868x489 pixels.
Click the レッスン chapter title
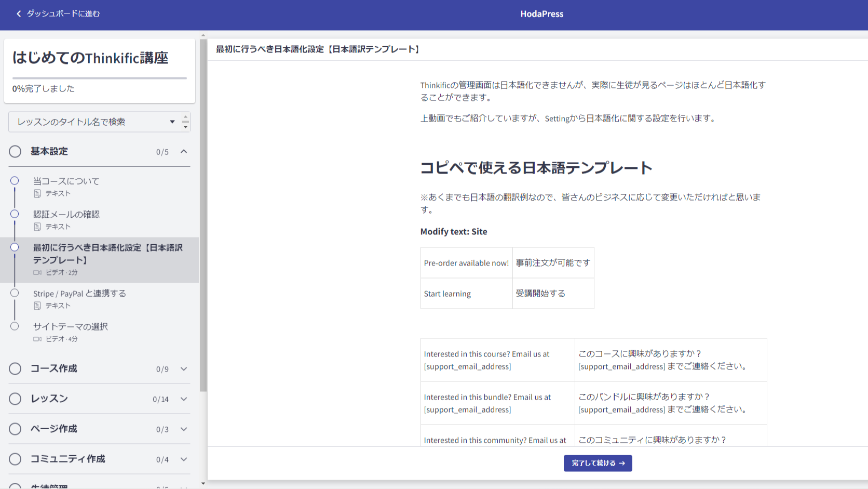click(x=49, y=399)
